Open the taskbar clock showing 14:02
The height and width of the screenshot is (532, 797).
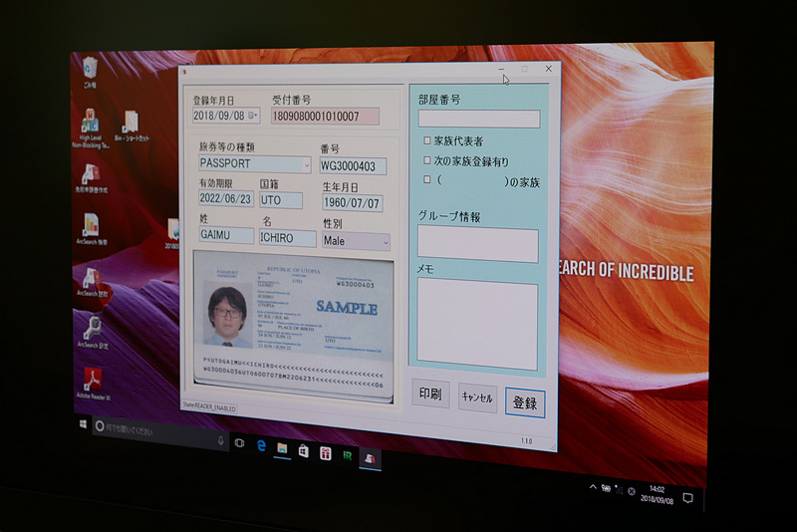click(x=658, y=494)
